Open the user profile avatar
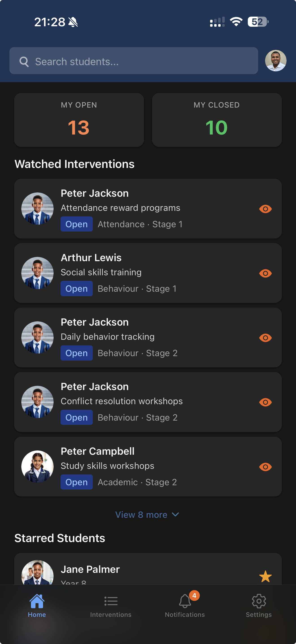 [x=276, y=61]
